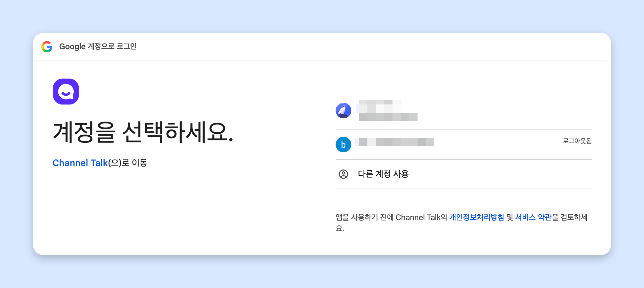The width and height of the screenshot is (644, 288).
Task: Click the Google logo icon
Action: (47, 46)
